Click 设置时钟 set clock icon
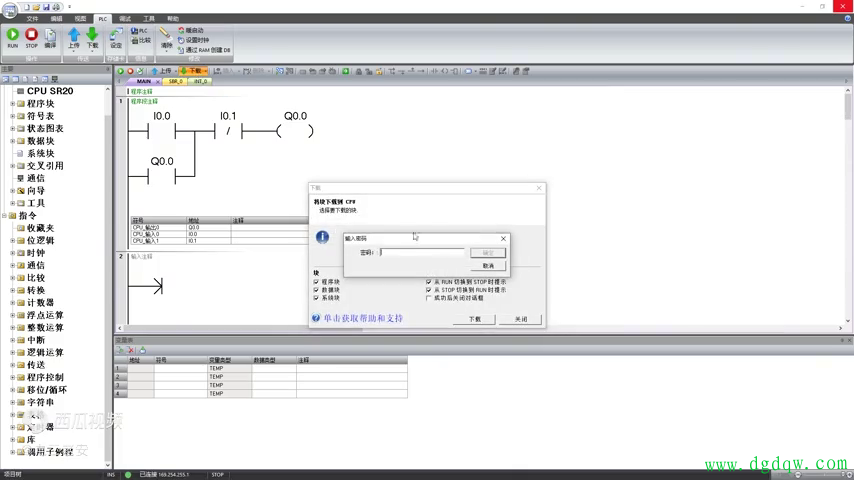 click(197, 40)
